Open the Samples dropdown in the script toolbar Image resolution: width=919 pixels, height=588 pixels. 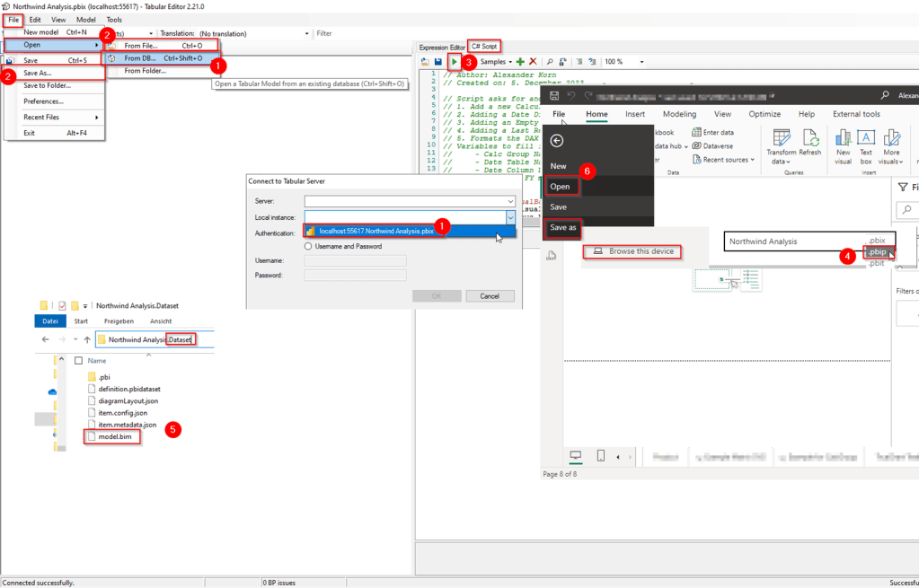tap(495, 62)
